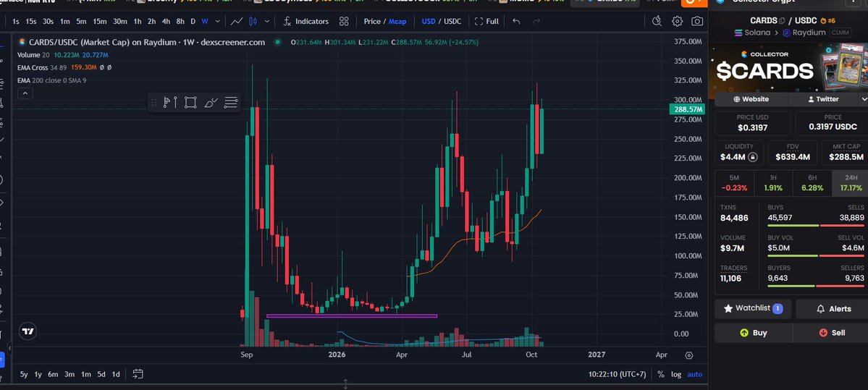Select the 4h timeframe
The height and width of the screenshot is (390, 868).
pos(166,21)
